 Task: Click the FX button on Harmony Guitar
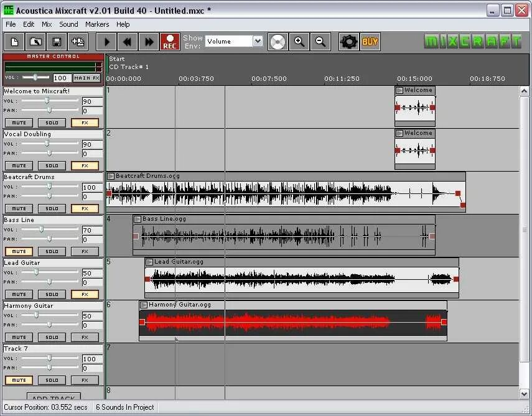tap(85, 338)
